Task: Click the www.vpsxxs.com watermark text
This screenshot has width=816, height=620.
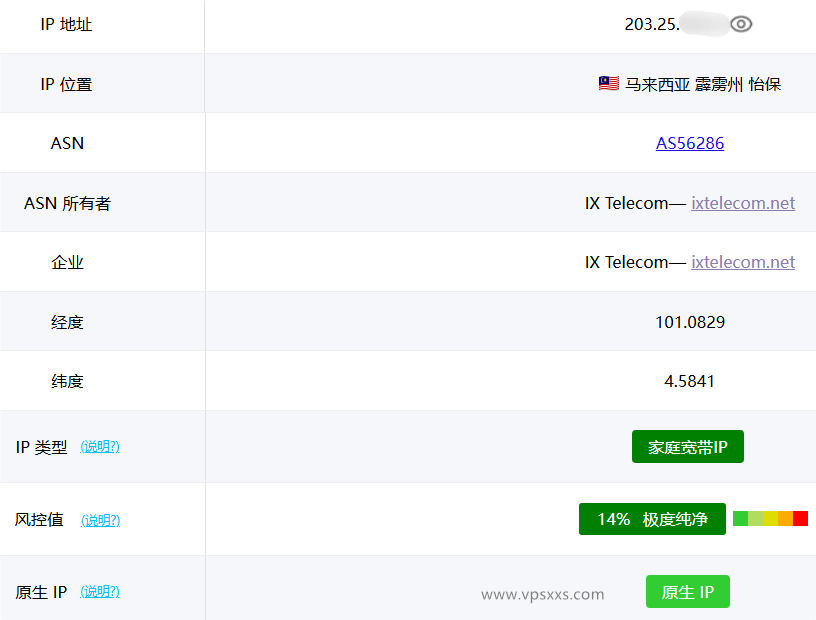Action: coord(541,594)
